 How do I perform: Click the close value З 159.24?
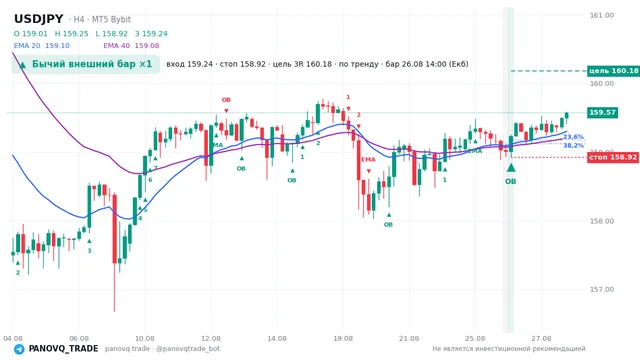(x=151, y=33)
